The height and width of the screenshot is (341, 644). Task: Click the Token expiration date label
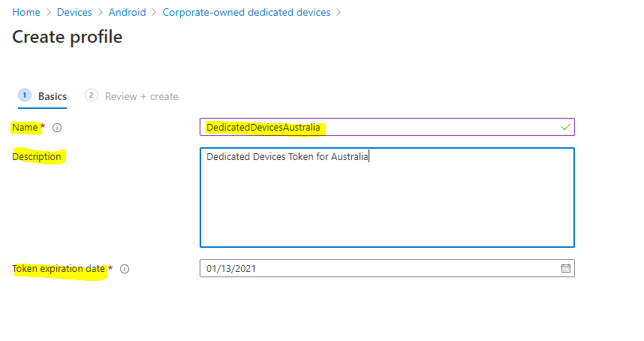59,269
